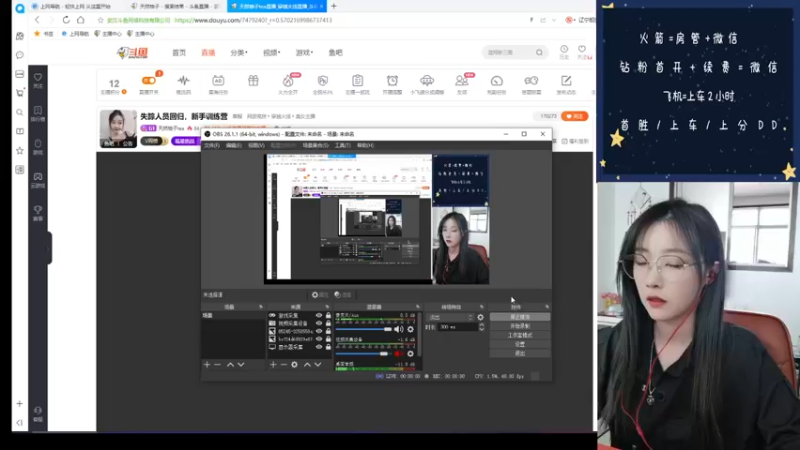The image size is (800, 450).
Task: Move the selected source up
Action: pyautogui.click(x=307, y=365)
